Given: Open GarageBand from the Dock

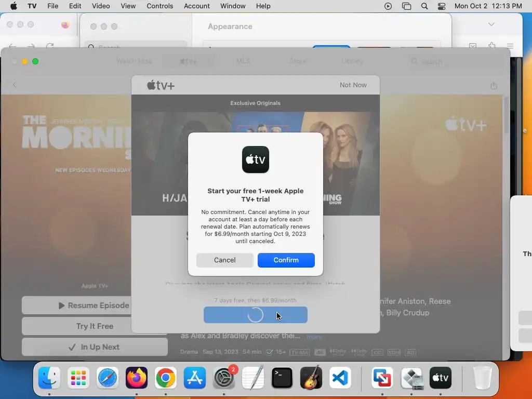Looking at the screenshot, I should click(x=311, y=378).
